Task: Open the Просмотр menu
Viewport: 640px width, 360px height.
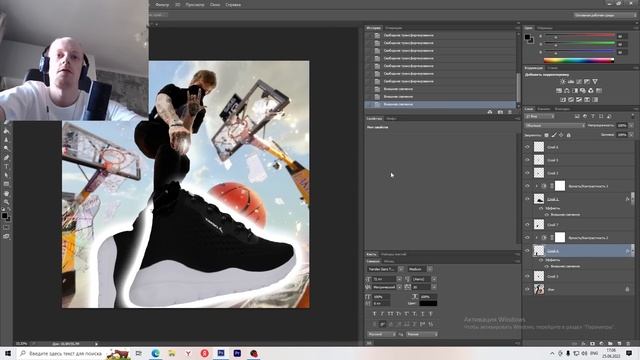Action: tap(195, 5)
